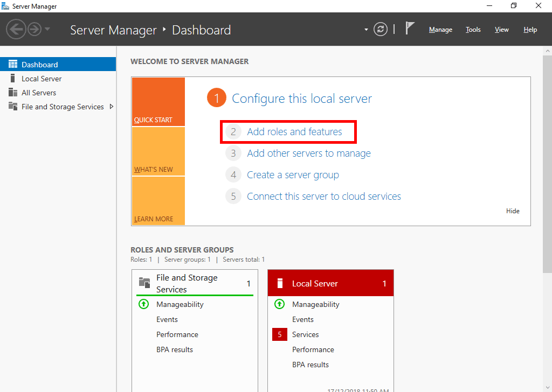This screenshot has height=392, width=552.
Task: Click the back navigation arrow
Action: tap(16, 29)
